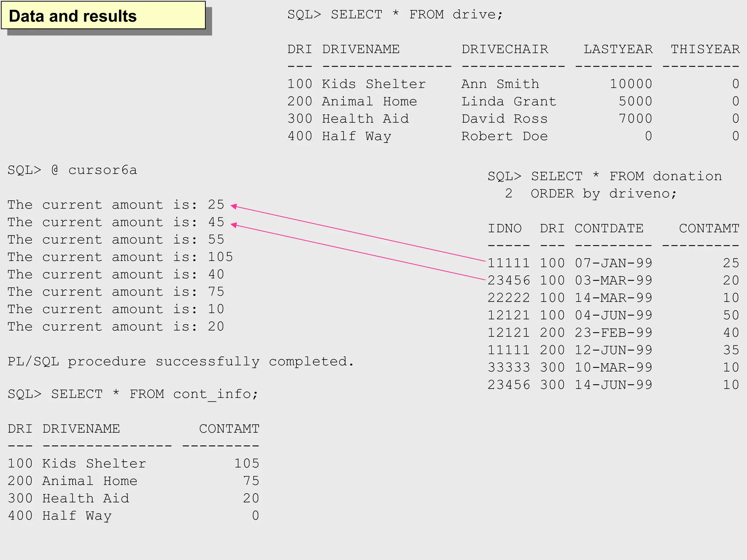747x560 pixels.
Task: Select 'SQL> SELECT * FROM cont_info;' line
Action: pyautogui.click(x=133, y=394)
